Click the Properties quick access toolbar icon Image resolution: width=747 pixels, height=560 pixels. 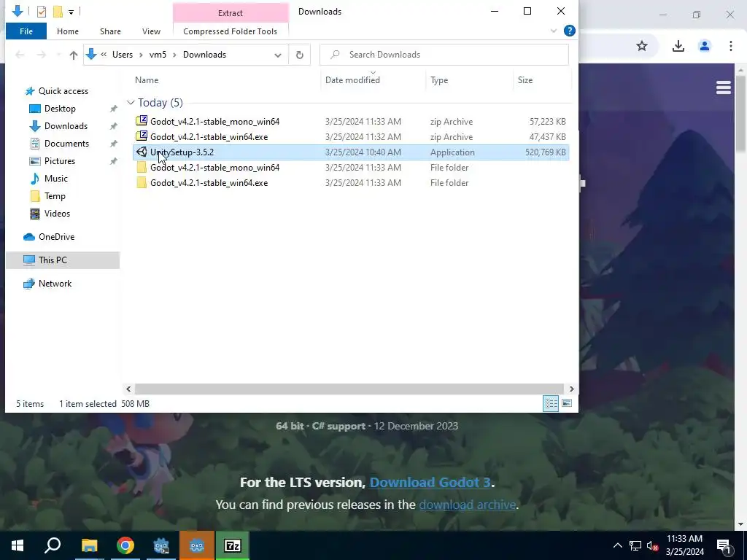pyautogui.click(x=42, y=12)
